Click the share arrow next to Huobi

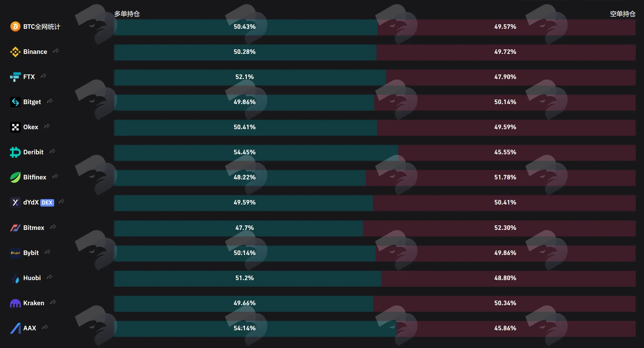49,277
